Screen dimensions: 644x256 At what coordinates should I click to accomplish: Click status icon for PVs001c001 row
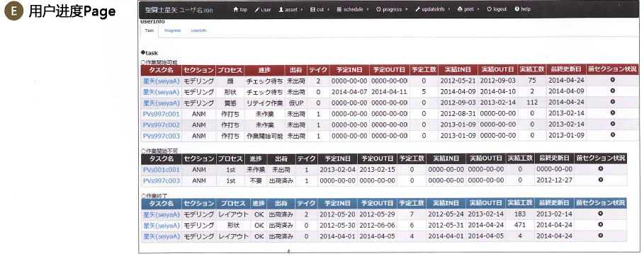click(x=601, y=169)
